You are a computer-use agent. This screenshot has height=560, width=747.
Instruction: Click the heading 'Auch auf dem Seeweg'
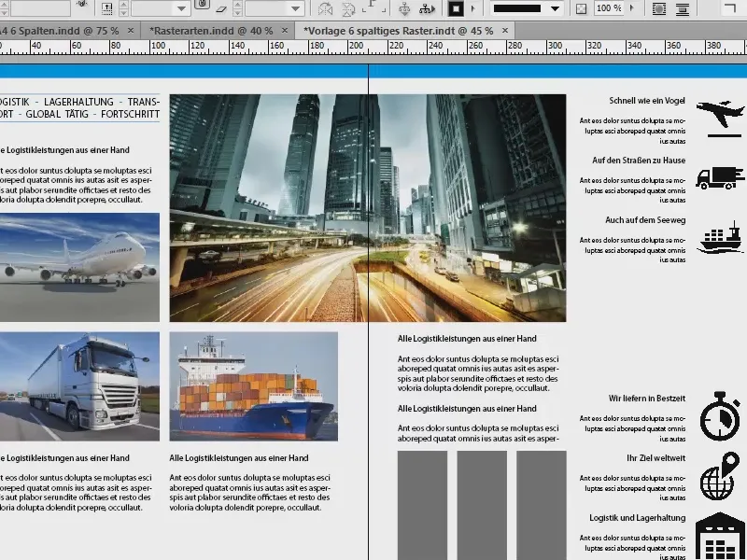645,220
